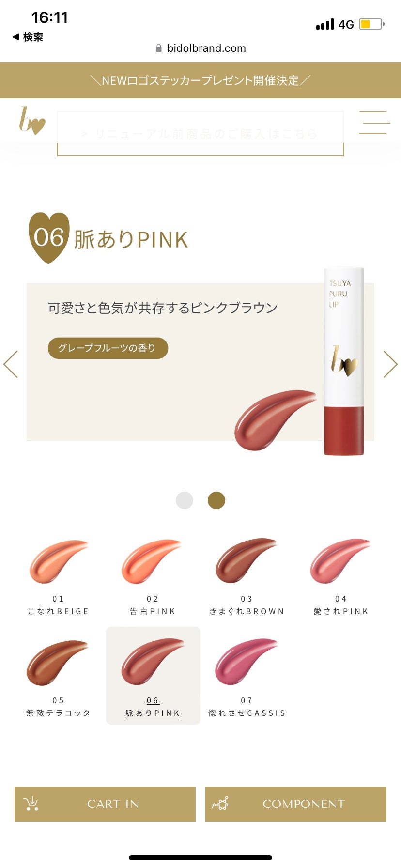
Task: Add to cart with CART IN
Action: click(x=105, y=804)
